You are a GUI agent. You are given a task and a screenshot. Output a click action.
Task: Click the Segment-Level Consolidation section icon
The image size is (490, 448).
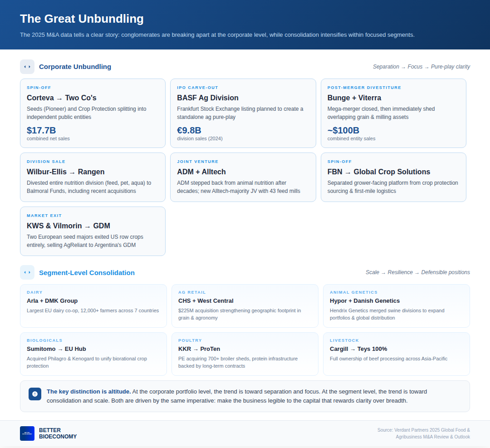coord(27,272)
